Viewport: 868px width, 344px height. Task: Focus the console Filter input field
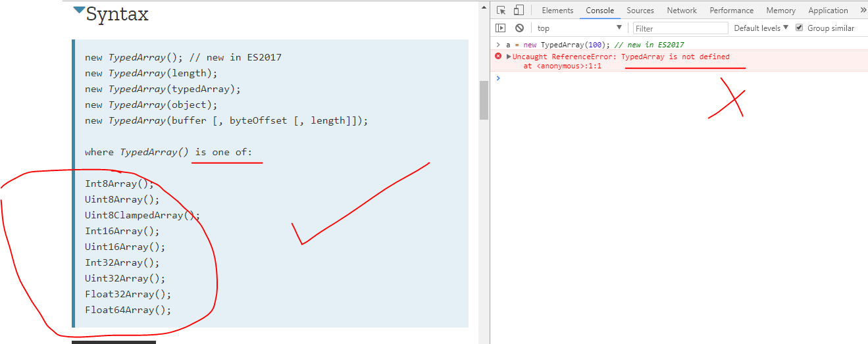[680, 28]
